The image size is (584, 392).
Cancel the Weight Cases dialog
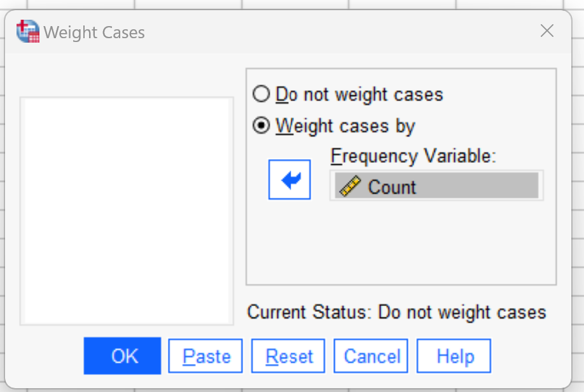point(371,356)
